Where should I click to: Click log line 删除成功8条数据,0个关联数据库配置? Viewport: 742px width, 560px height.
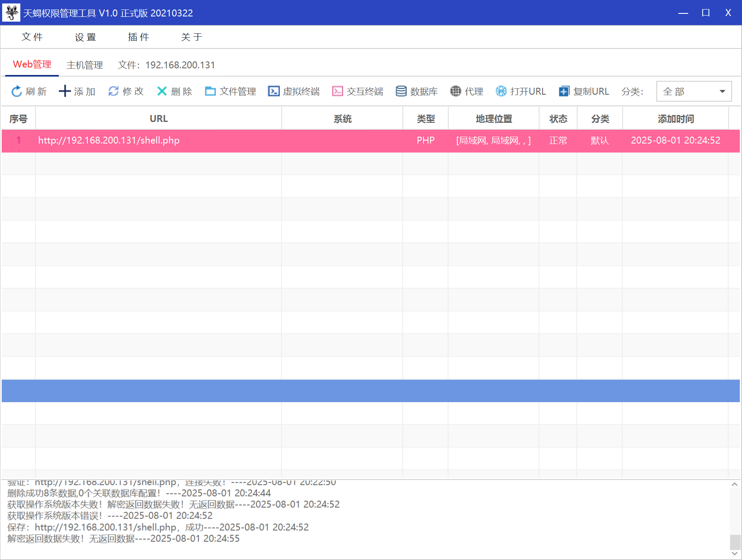139,493
